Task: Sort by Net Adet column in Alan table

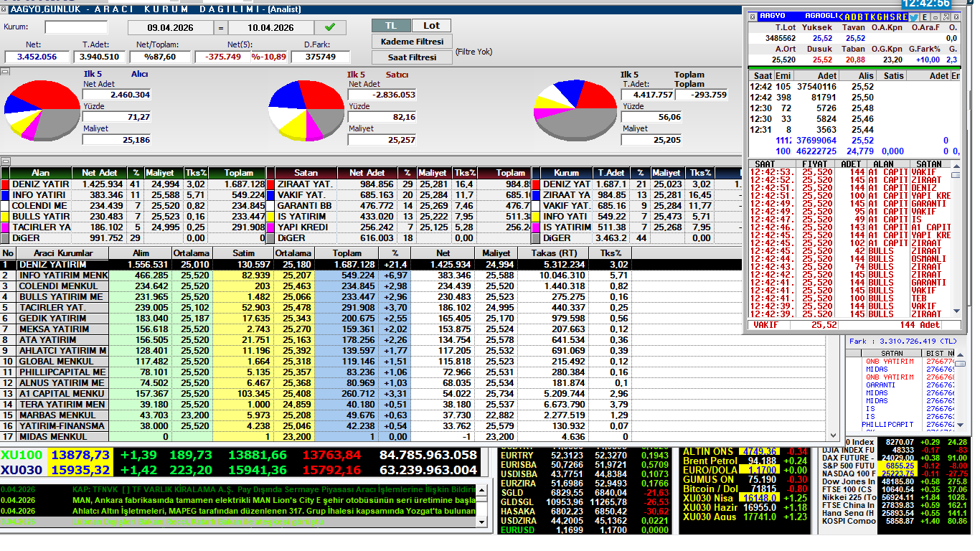Action: pyautogui.click(x=98, y=173)
